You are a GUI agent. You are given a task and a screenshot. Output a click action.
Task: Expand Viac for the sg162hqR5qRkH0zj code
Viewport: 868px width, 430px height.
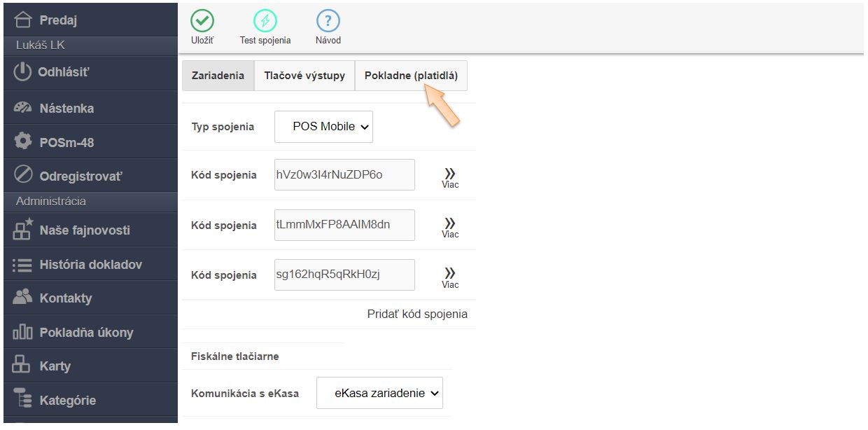pyautogui.click(x=450, y=276)
